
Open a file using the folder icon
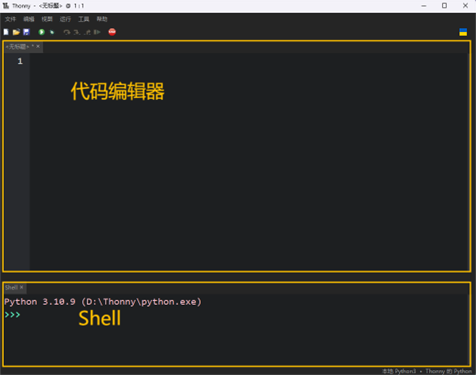pyautogui.click(x=16, y=32)
